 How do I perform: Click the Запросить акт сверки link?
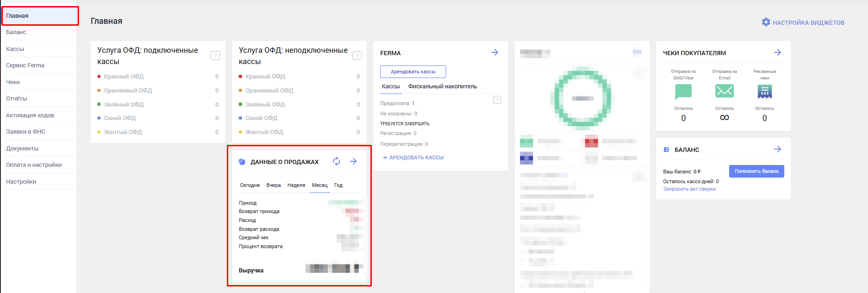click(689, 189)
